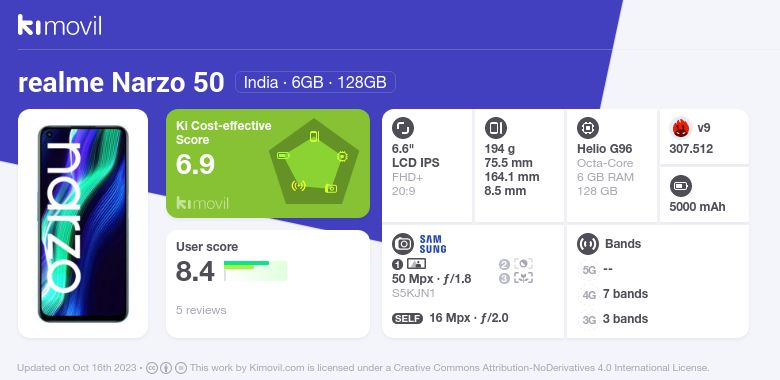780x380 pixels.
Task: Click the network Bands signal icon
Action: (588, 244)
